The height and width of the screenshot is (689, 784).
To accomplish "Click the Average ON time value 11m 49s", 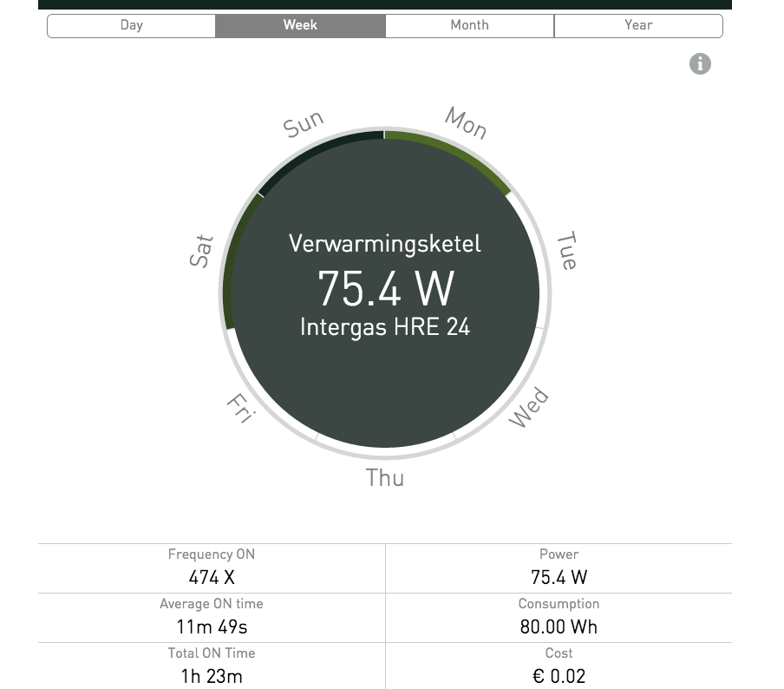I will click(x=212, y=627).
